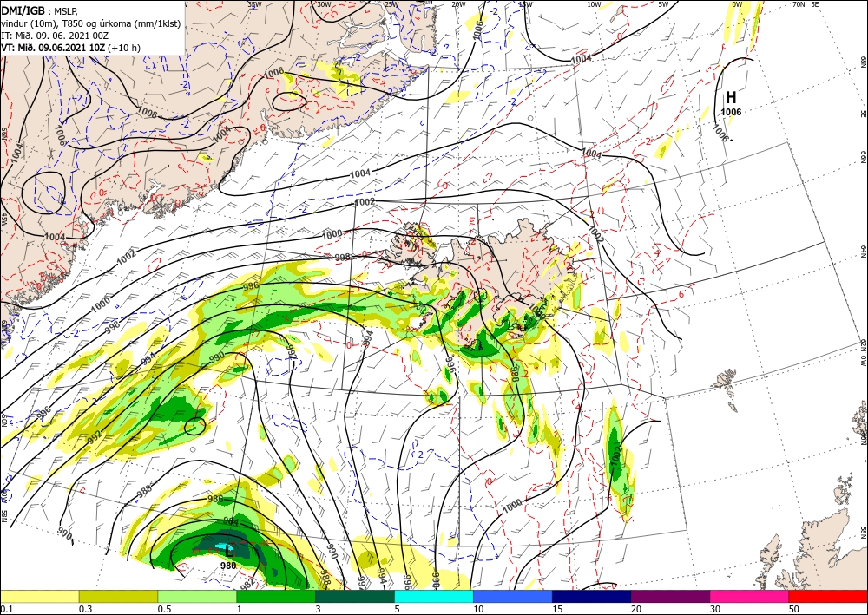
Task: Click the magenta 30–50 legend swatch
Action: tap(750, 596)
